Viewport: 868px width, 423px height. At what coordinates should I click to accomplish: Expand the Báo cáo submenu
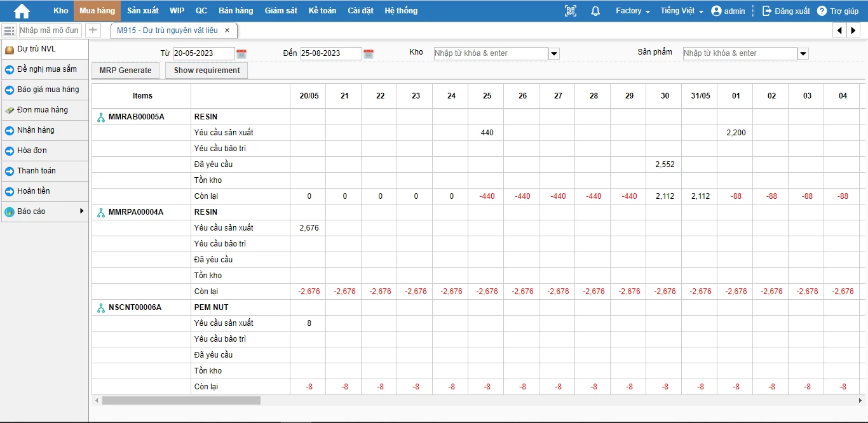coord(81,211)
